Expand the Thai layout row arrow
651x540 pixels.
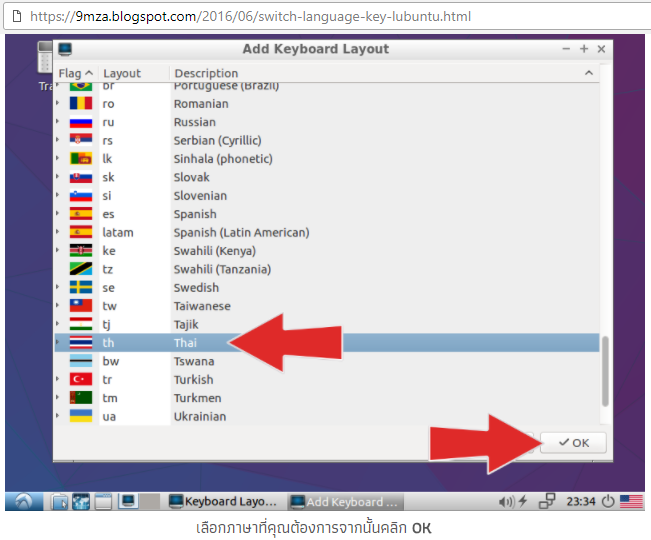pos(58,343)
